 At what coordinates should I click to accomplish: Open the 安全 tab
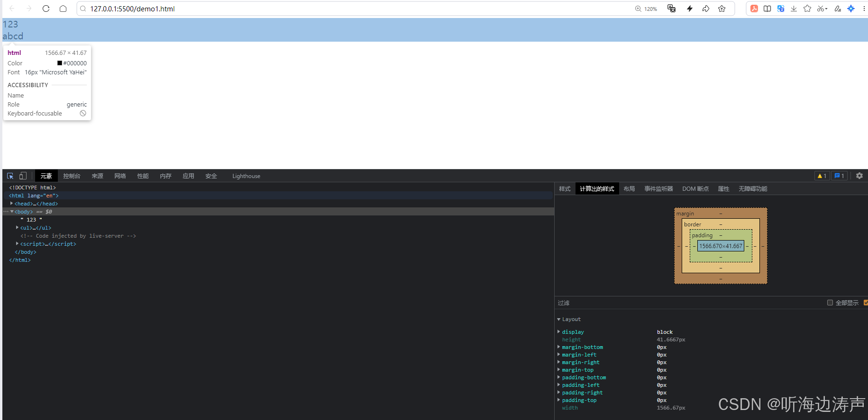[x=211, y=176]
